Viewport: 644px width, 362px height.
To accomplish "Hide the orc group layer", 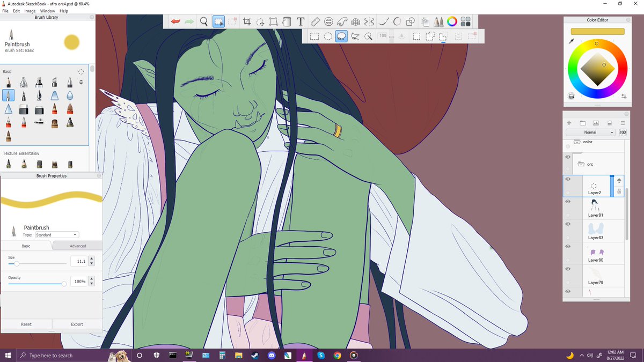I will pos(568,157).
